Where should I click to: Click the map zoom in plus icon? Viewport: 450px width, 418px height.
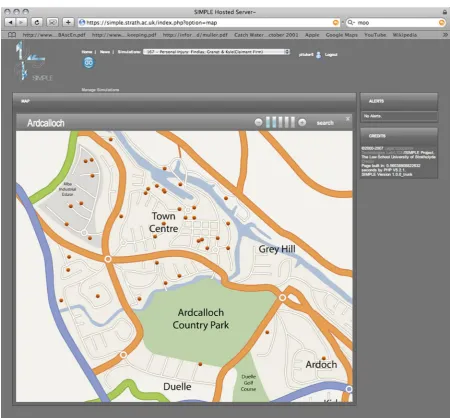click(302, 122)
